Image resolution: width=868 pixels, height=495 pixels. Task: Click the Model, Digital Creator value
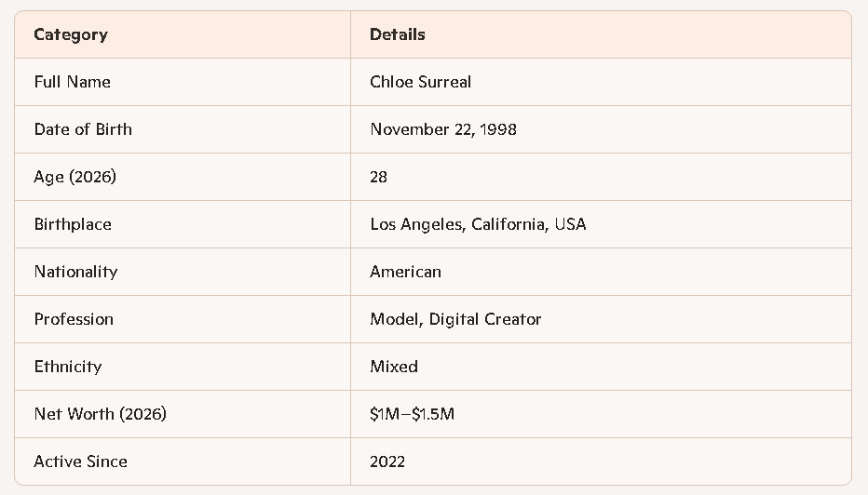(455, 319)
